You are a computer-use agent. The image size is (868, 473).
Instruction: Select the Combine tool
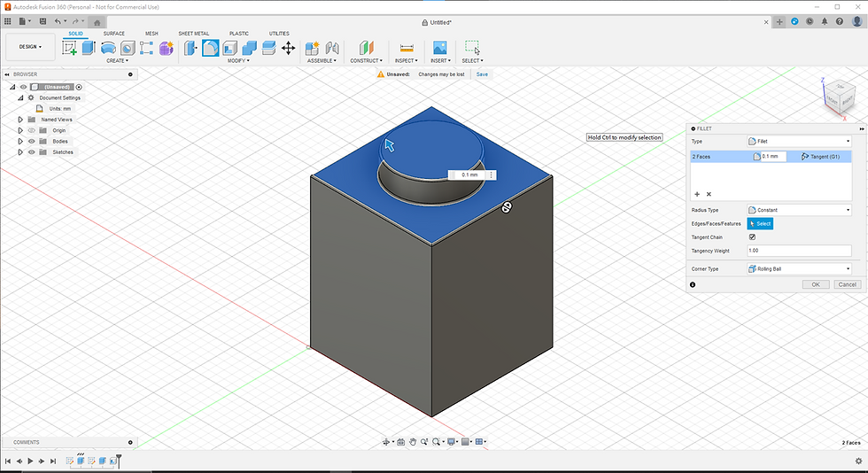[250, 48]
